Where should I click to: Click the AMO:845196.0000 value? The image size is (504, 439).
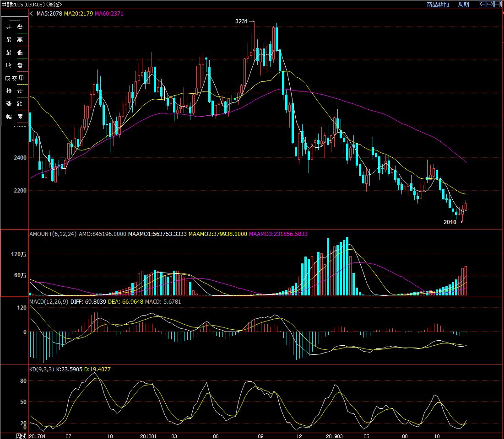[x=103, y=234]
